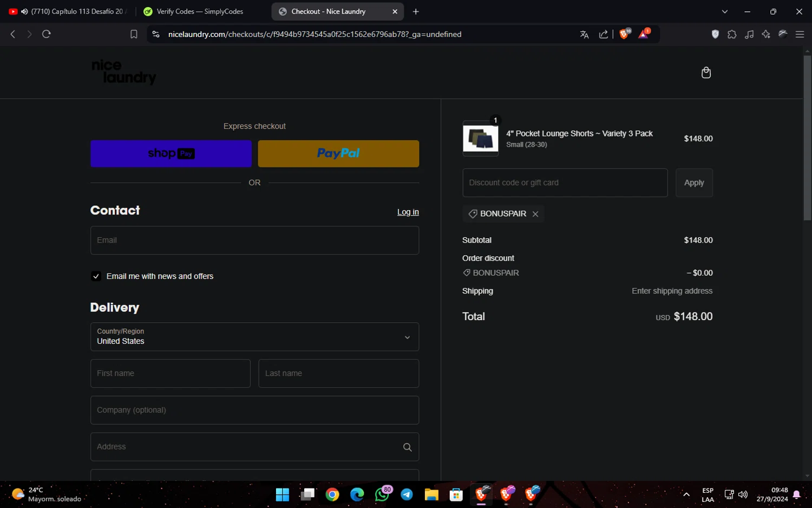Open the Brave VPN shield icon
The width and height of the screenshot is (812, 508).
tap(715, 34)
